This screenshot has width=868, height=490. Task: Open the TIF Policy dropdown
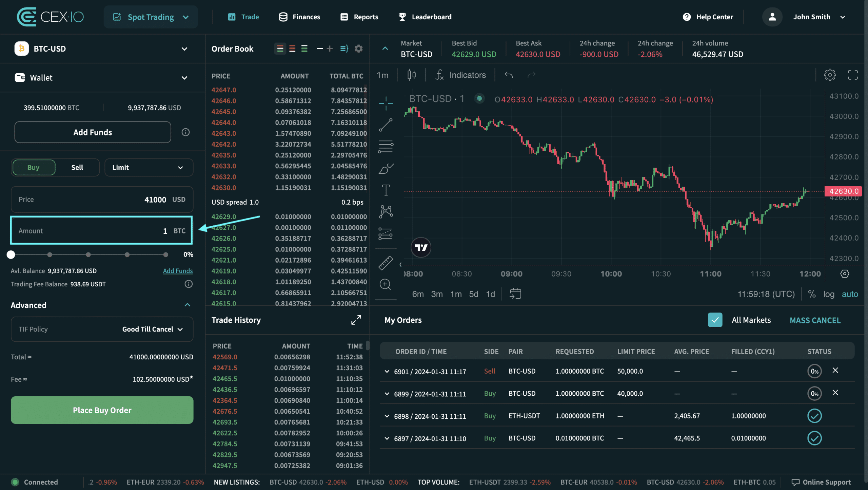tap(102, 329)
